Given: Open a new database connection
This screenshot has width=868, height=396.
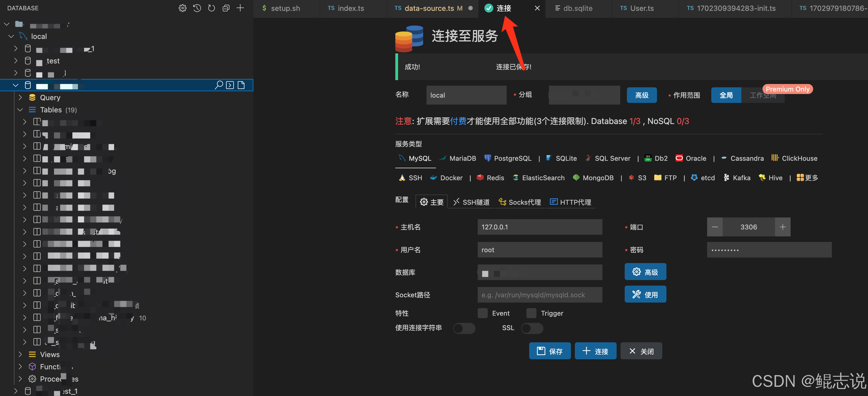Looking at the screenshot, I should 240,8.
